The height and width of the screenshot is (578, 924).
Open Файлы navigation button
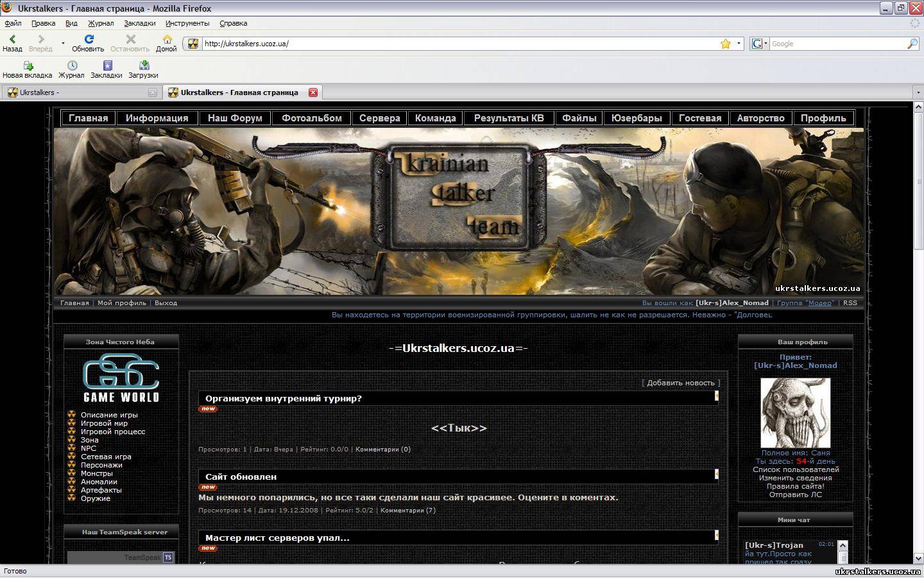[579, 118]
